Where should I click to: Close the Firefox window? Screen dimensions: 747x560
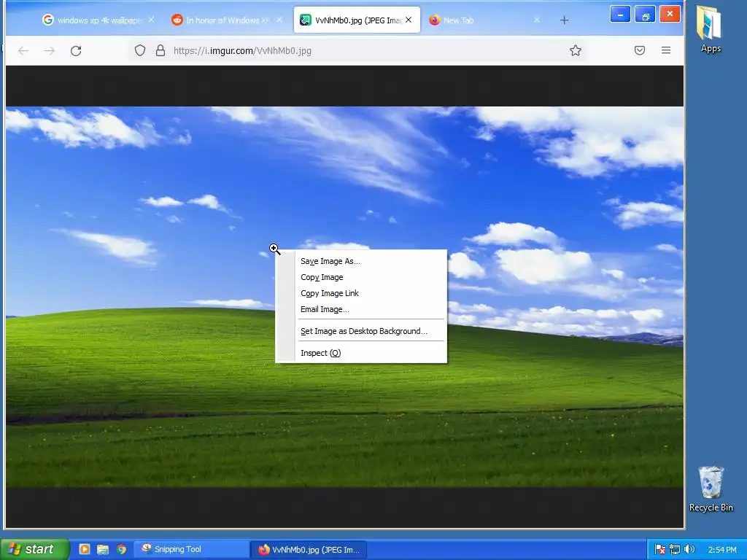670,15
